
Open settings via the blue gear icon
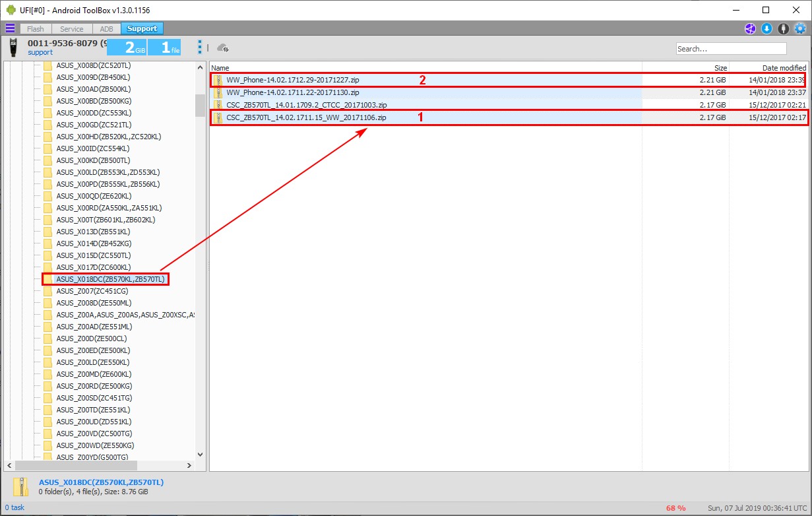(x=800, y=28)
